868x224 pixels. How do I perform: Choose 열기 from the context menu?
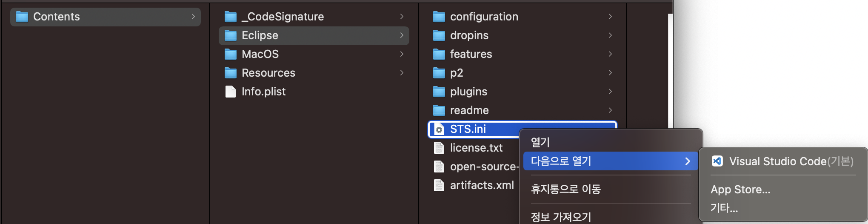coord(611,142)
